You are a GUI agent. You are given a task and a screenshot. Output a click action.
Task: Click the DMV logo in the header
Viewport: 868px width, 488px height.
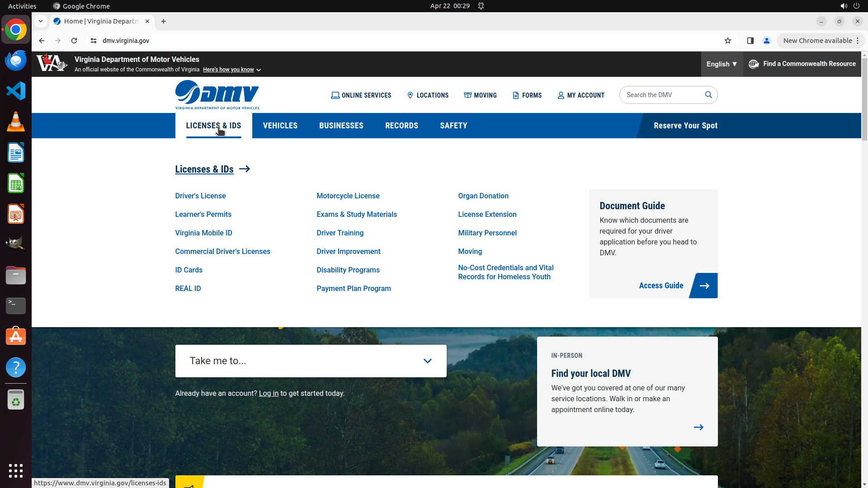pyautogui.click(x=217, y=95)
